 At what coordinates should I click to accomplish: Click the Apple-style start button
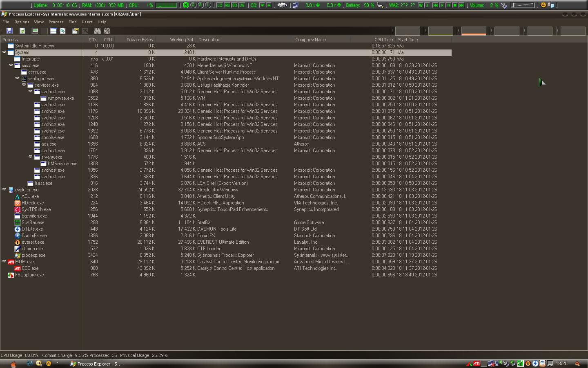pos(13,364)
